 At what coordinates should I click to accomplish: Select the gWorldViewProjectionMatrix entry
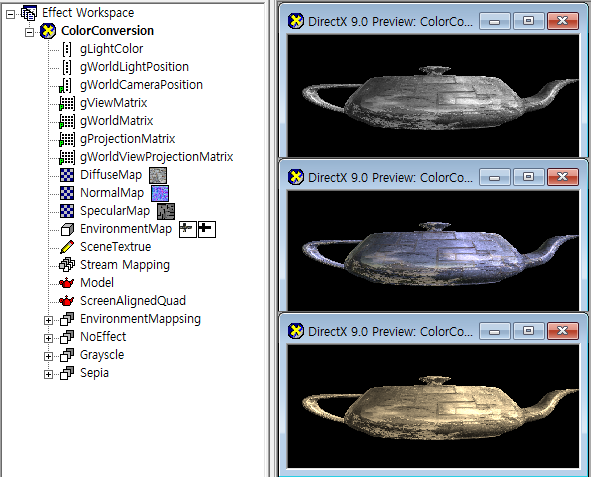156,157
